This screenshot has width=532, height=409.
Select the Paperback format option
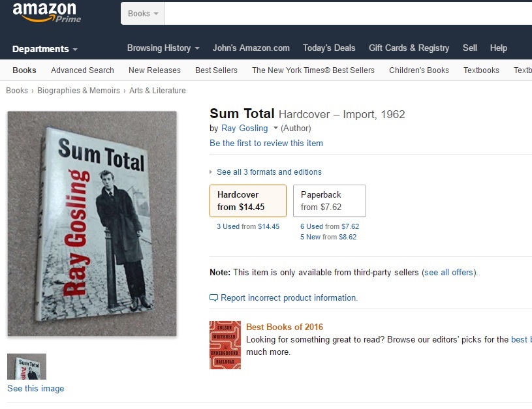[x=329, y=201]
